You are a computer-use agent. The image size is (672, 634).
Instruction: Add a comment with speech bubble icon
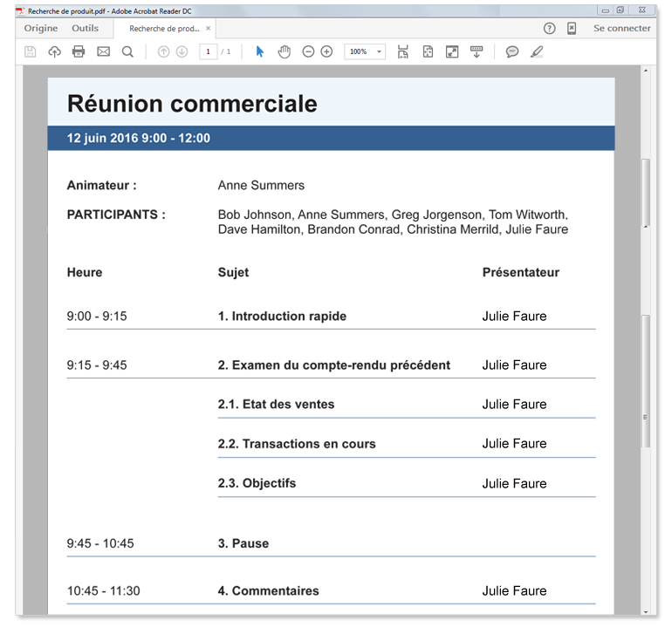click(512, 51)
